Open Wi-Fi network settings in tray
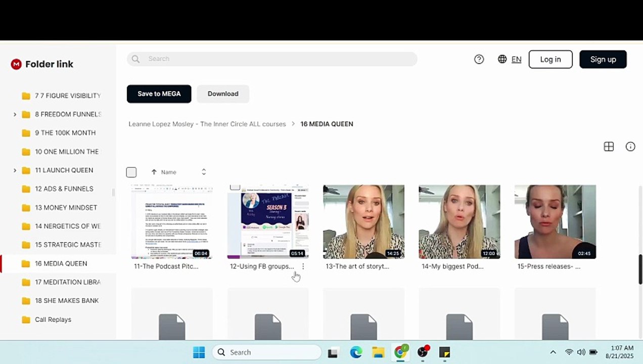 (x=569, y=352)
